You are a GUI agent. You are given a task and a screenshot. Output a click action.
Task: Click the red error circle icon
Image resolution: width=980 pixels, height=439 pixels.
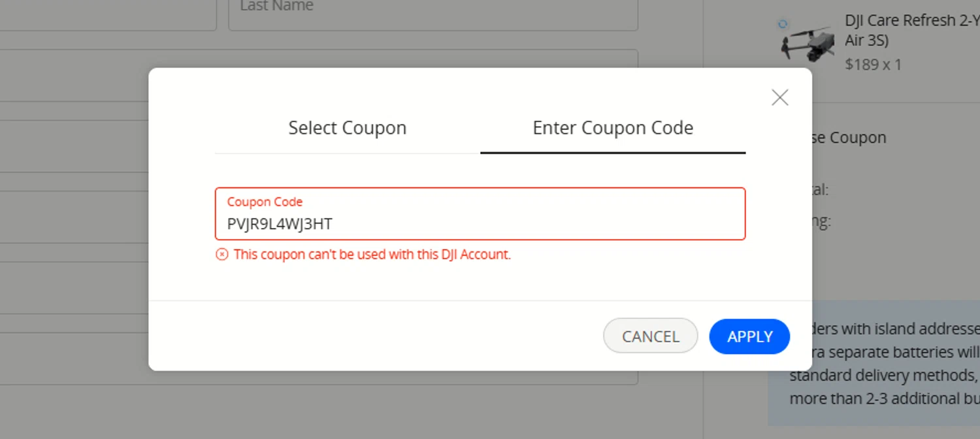pyautogui.click(x=222, y=254)
